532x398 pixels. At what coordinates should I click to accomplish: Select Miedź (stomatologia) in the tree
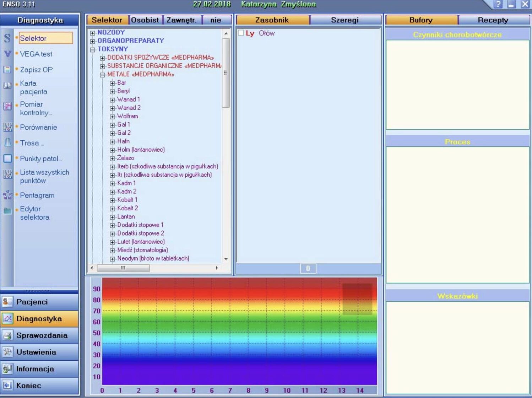(142, 250)
